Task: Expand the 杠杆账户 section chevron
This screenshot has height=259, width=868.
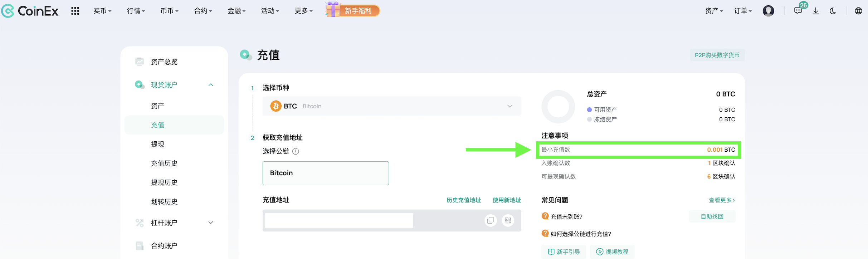Action: [211, 223]
